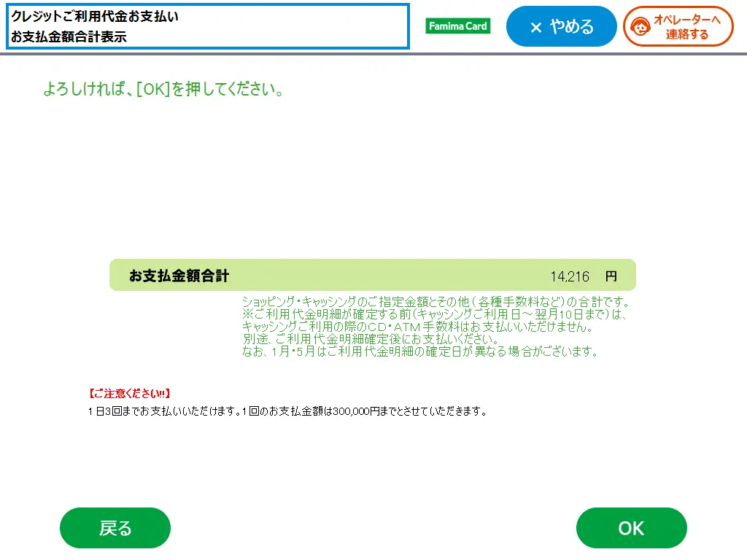Click the 1日3回までお支払いいただけます notice line
The height and width of the screenshot is (560, 747).
(287, 411)
